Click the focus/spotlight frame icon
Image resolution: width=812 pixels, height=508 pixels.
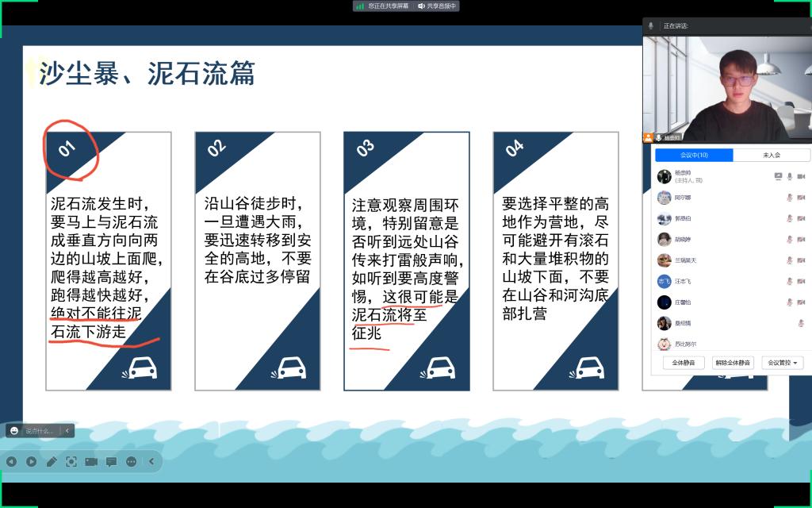coord(71,461)
